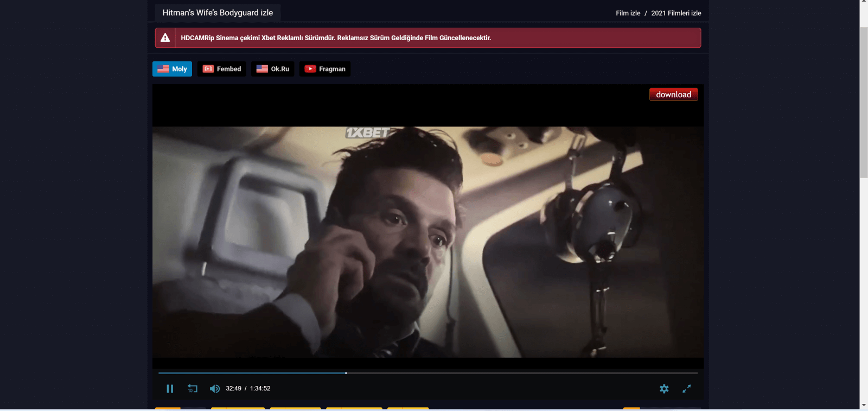The width and height of the screenshot is (868, 411).
Task: Click the HDCAMRip warning message text
Action: pyautogui.click(x=336, y=38)
